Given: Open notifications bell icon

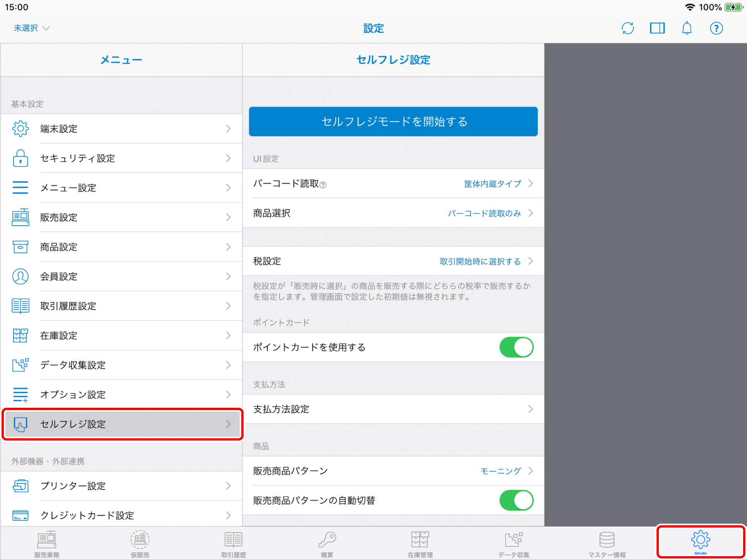Looking at the screenshot, I should click(687, 28).
